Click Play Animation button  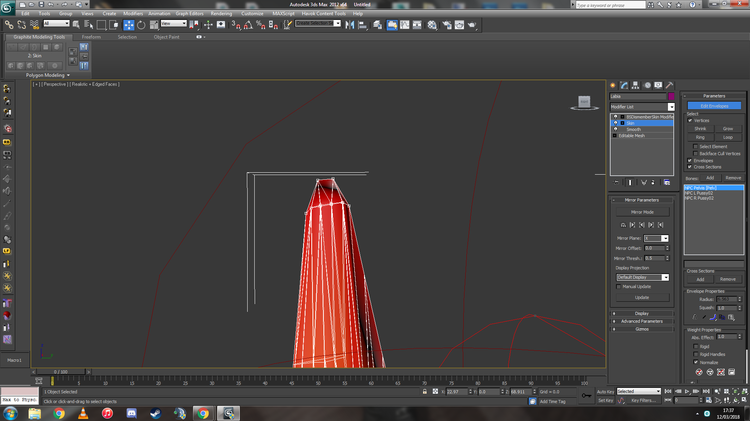687,391
